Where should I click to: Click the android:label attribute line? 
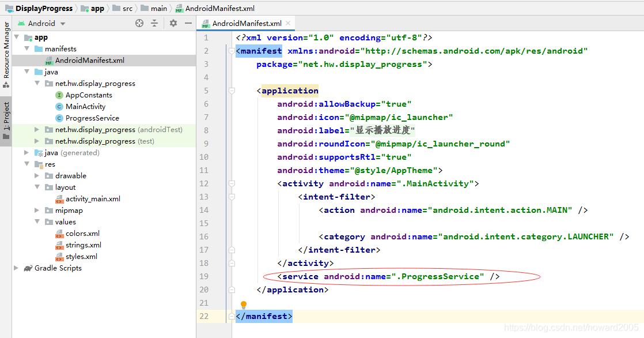point(346,130)
